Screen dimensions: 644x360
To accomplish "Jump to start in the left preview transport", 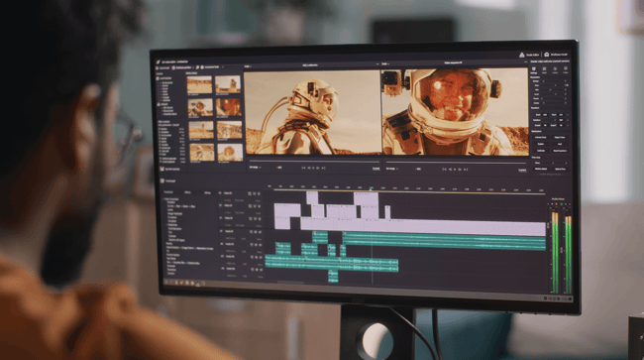I will click(x=303, y=168).
